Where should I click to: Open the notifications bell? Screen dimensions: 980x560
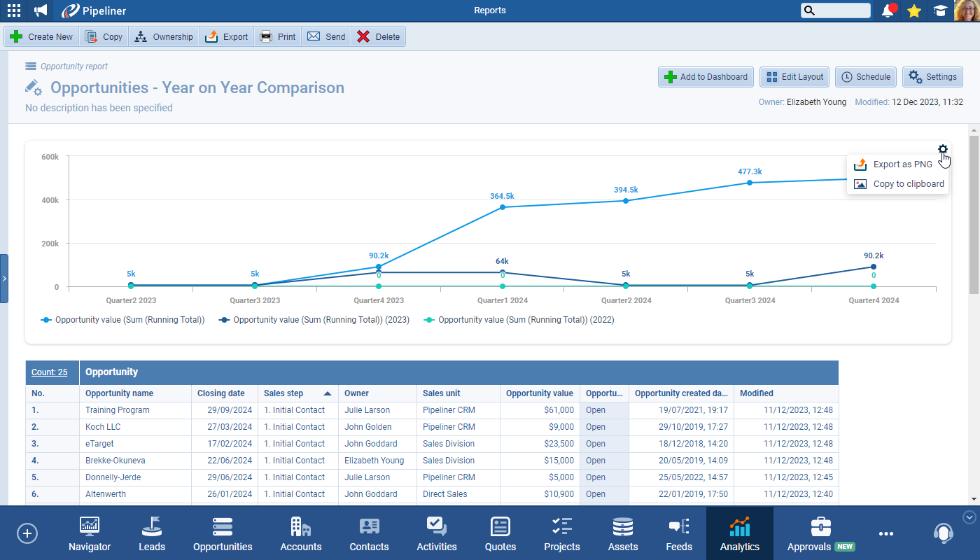888,10
